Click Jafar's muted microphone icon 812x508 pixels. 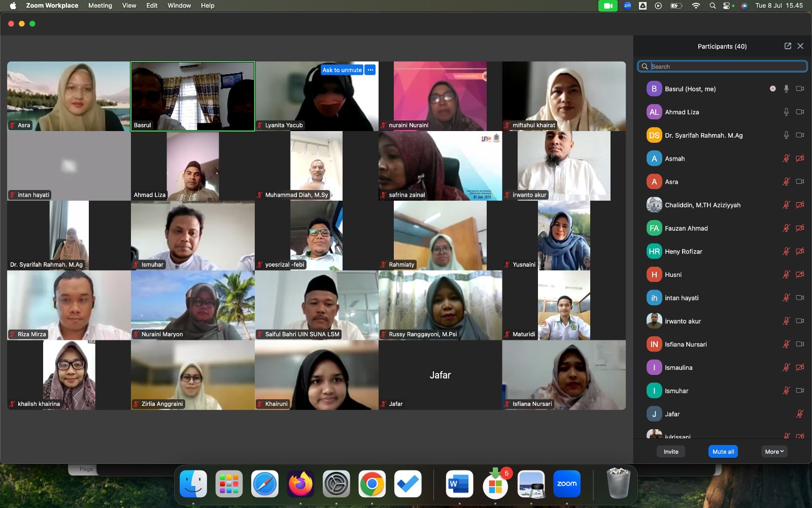coord(800,414)
